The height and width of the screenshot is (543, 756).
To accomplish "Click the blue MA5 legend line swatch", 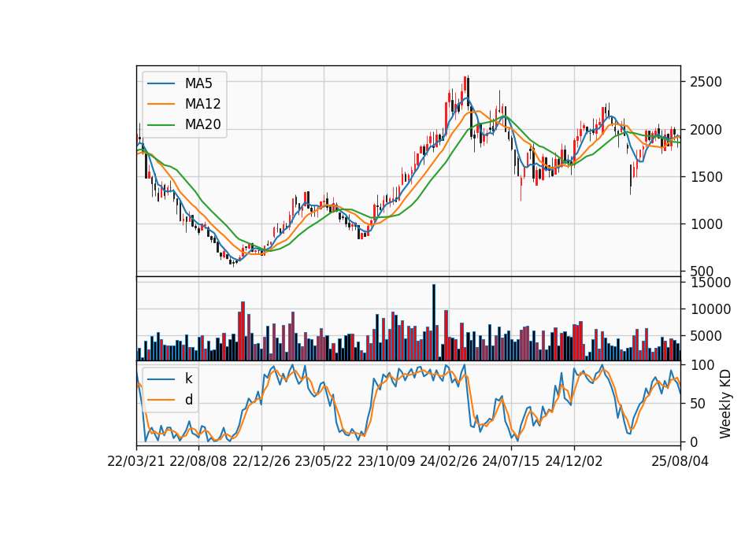I will pos(161,83).
